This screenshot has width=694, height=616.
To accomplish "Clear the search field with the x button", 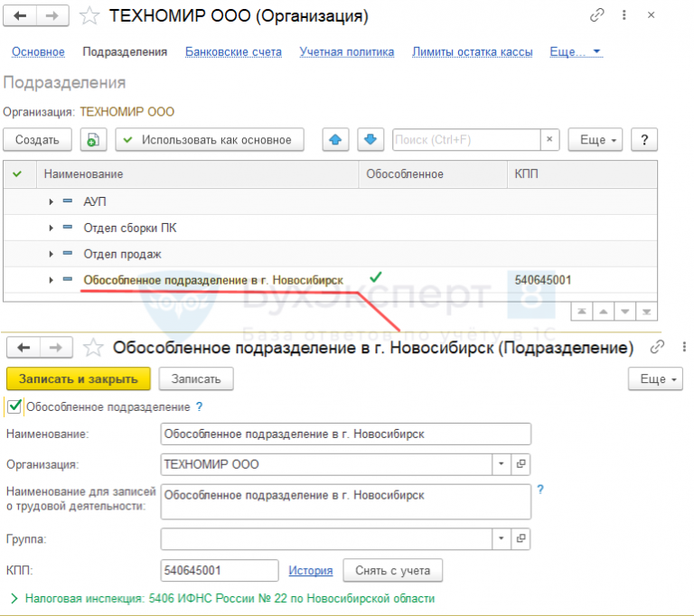I will tap(549, 139).
